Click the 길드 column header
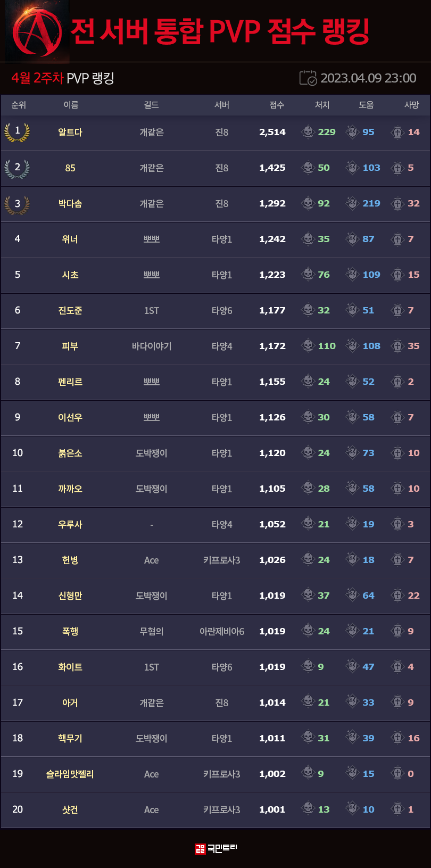 pos(152,105)
